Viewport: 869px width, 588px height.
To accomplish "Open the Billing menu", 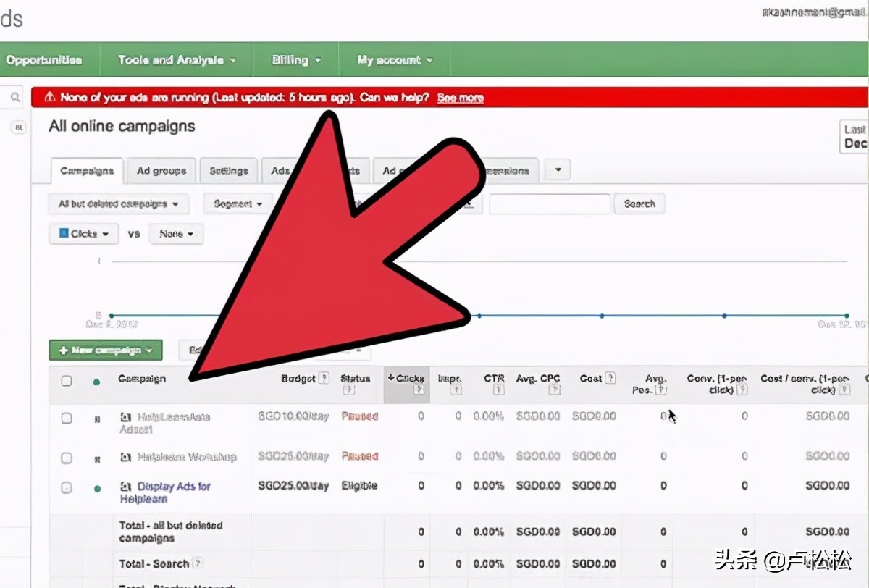I will click(x=295, y=60).
